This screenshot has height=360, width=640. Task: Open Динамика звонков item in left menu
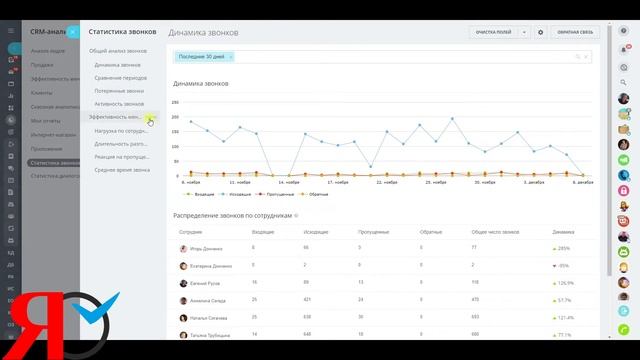[x=118, y=65]
